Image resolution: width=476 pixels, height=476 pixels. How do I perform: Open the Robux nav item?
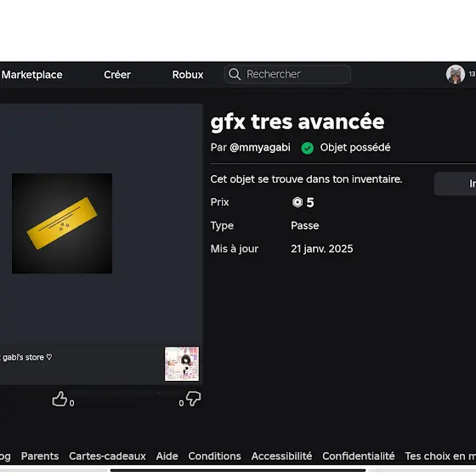click(x=188, y=75)
